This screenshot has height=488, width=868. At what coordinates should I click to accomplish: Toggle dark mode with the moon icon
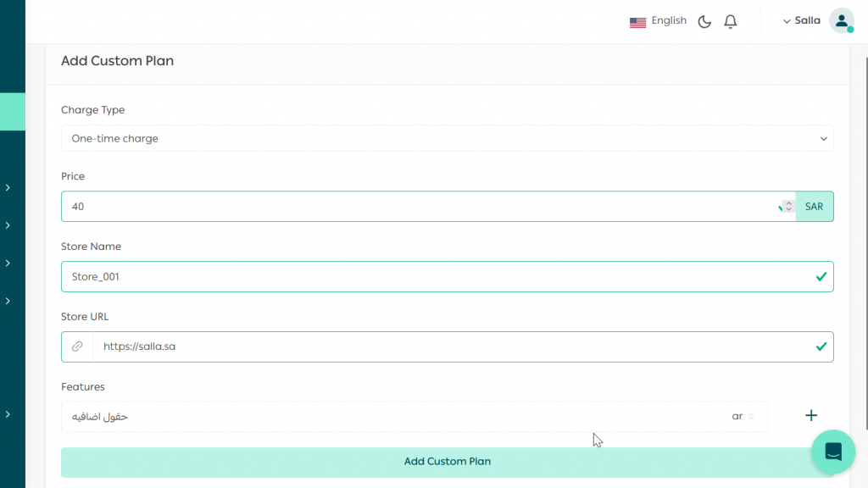pos(704,21)
